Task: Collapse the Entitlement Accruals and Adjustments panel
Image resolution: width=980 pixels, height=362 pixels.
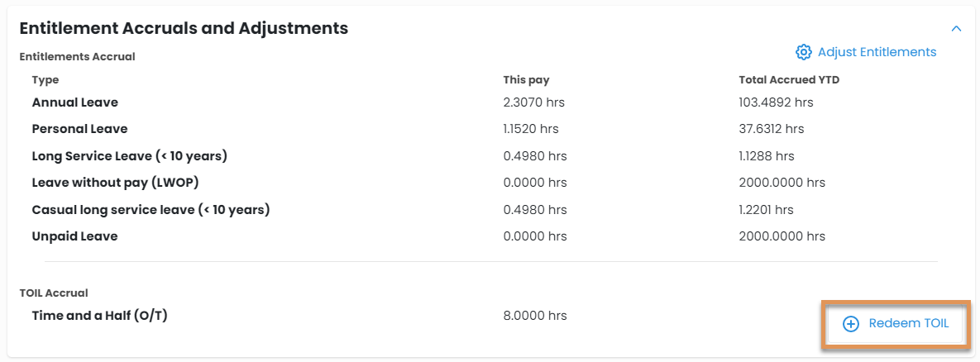Action: tap(956, 28)
